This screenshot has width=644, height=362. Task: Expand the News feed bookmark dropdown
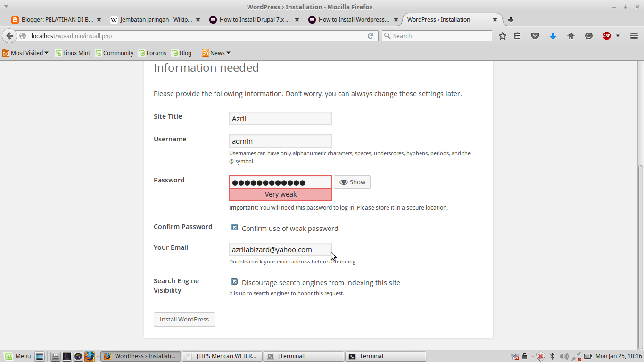click(x=216, y=53)
